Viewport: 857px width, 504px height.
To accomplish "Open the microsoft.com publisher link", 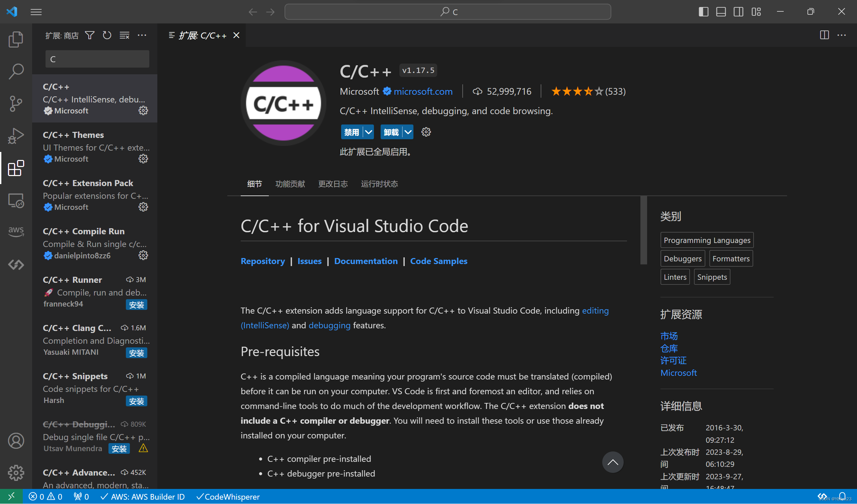I will [423, 91].
